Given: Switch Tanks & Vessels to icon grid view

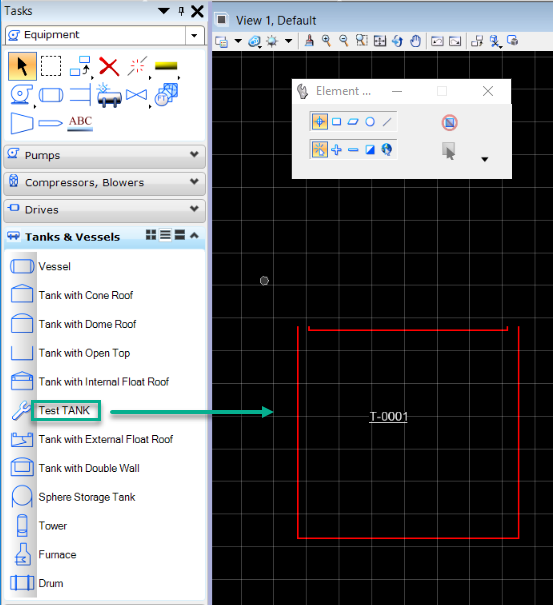Looking at the screenshot, I should [151, 235].
